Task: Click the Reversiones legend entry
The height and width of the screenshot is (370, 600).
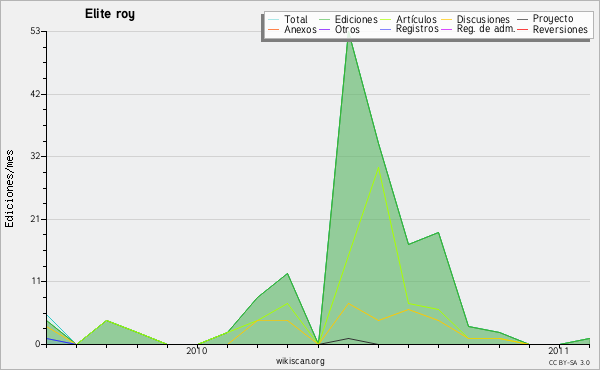Action: [560, 30]
